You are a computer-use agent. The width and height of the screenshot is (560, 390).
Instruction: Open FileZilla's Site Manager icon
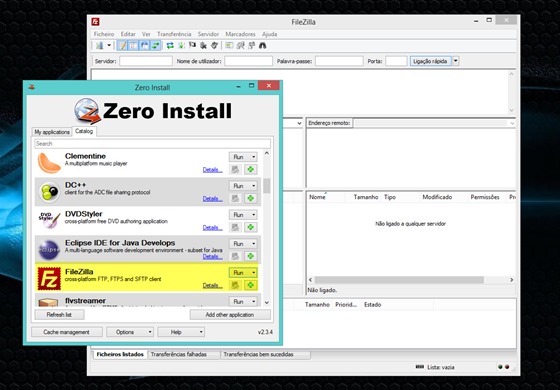(x=100, y=45)
